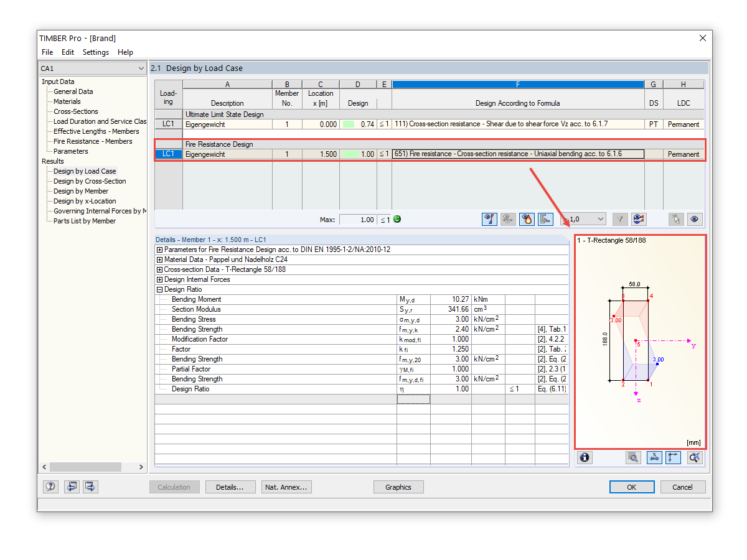The height and width of the screenshot is (560, 747).
Task: Click the PT cell in DS column
Action: pos(654,124)
